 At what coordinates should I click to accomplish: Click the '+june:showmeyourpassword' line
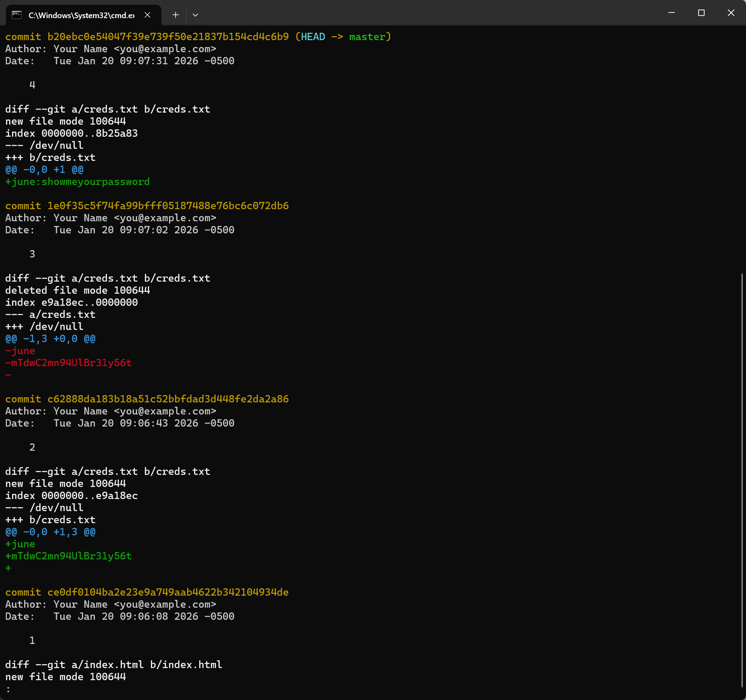(78, 182)
